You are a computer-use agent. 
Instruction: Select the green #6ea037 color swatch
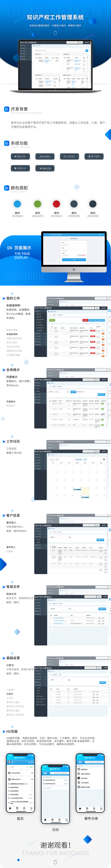(x=38, y=204)
